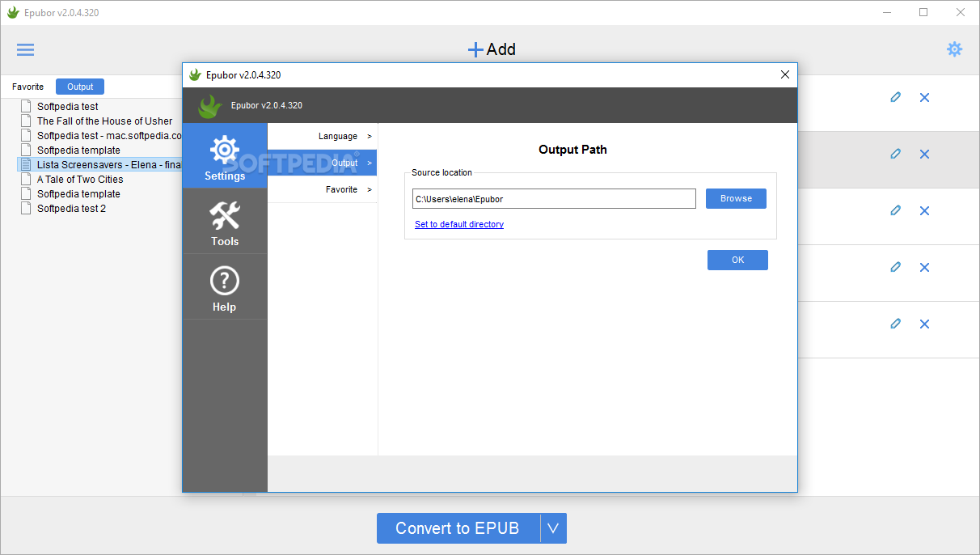Remove fourth book row with X icon

924,267
